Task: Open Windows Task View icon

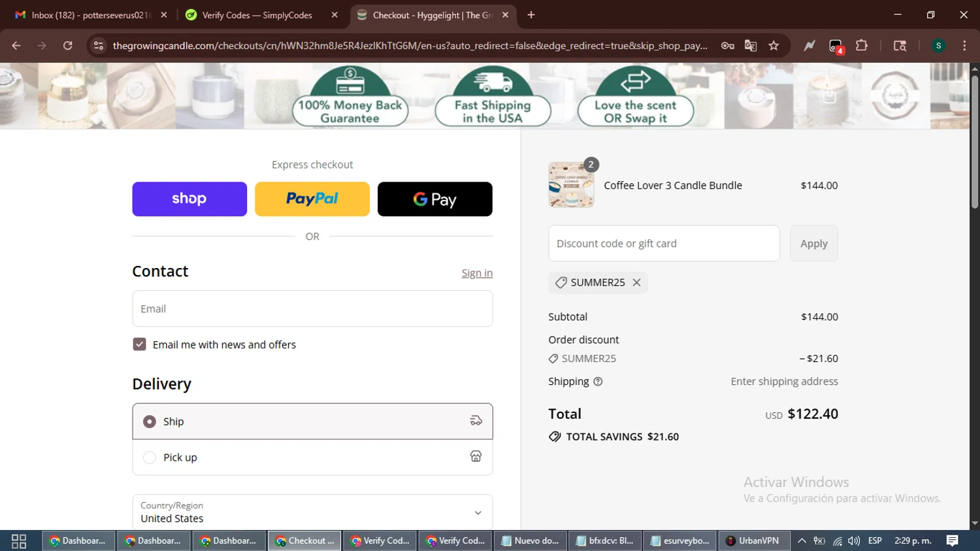Action: pos(19,541)
